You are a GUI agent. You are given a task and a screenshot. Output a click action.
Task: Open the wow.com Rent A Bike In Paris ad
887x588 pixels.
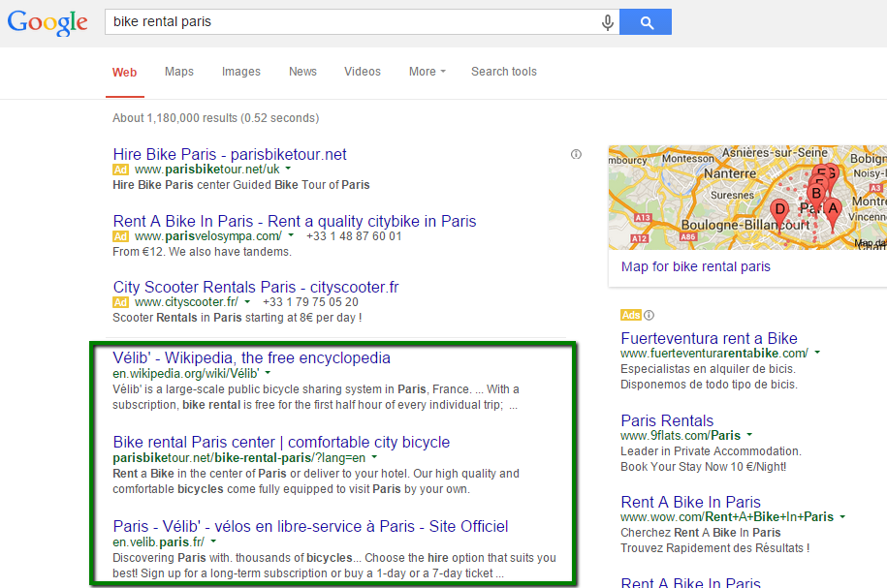click(691, 502)
